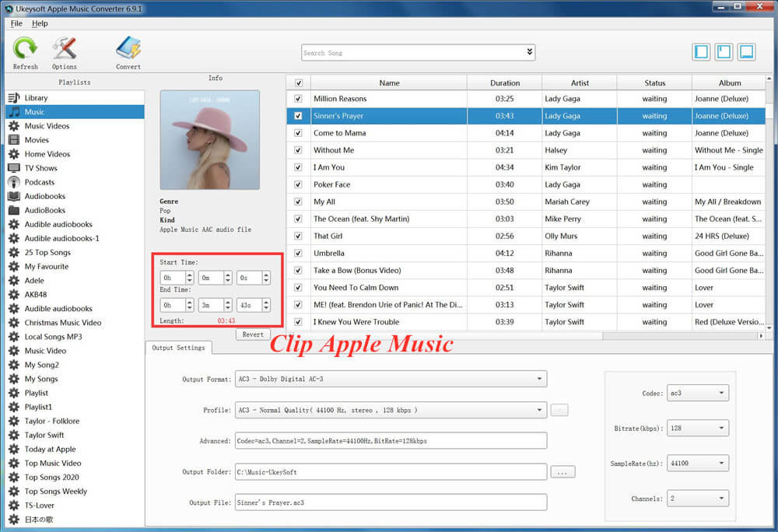This screenshot has height=532, width=778.
Task: Toggle the select-all checkbox in table header
Action: tap(299, 82)
